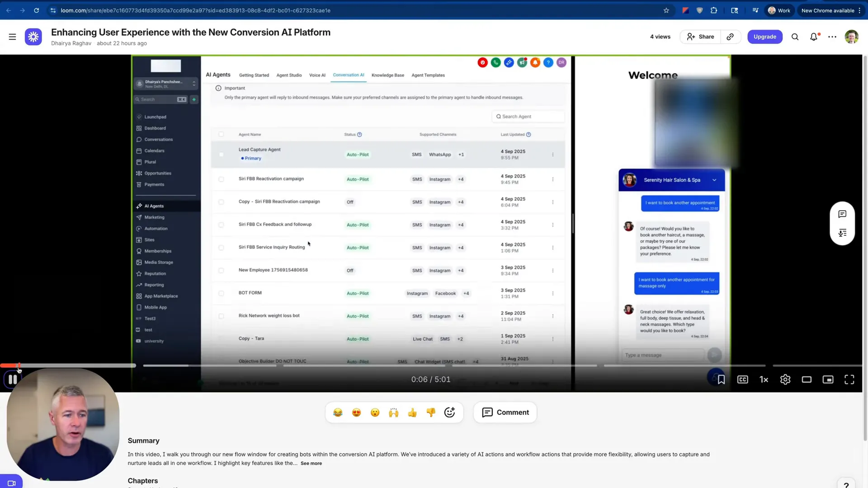The image size is (868, 488).
Task: Switch to theater mode
Action: point(807,380)
